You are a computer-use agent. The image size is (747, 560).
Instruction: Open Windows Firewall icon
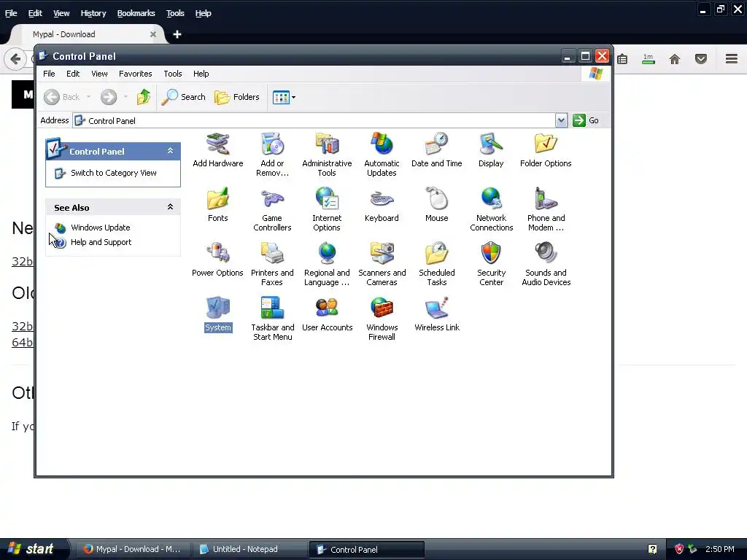pyautogui.click(x=382, y=319)
